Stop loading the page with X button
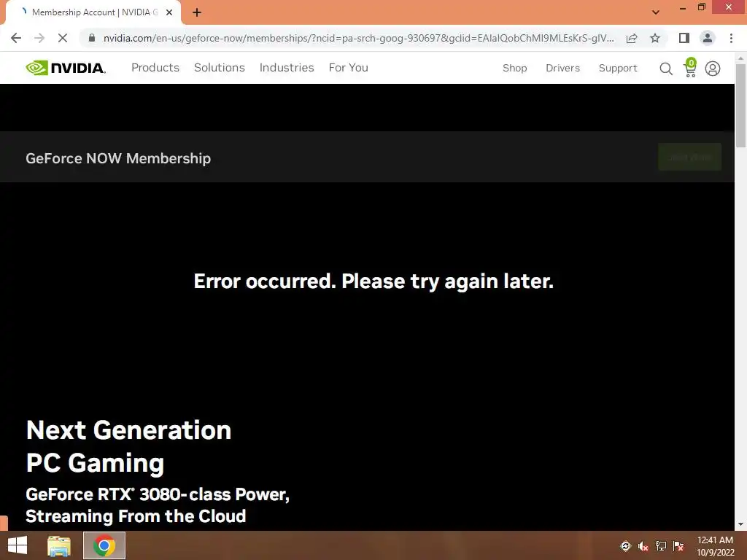This screenshot has width=747, height=560. 63,38
